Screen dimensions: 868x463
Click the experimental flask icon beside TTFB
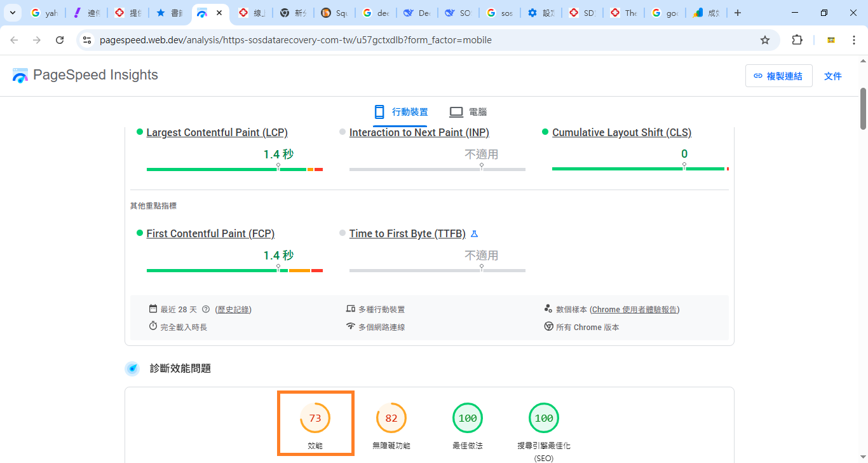click(x=474, y=234)
